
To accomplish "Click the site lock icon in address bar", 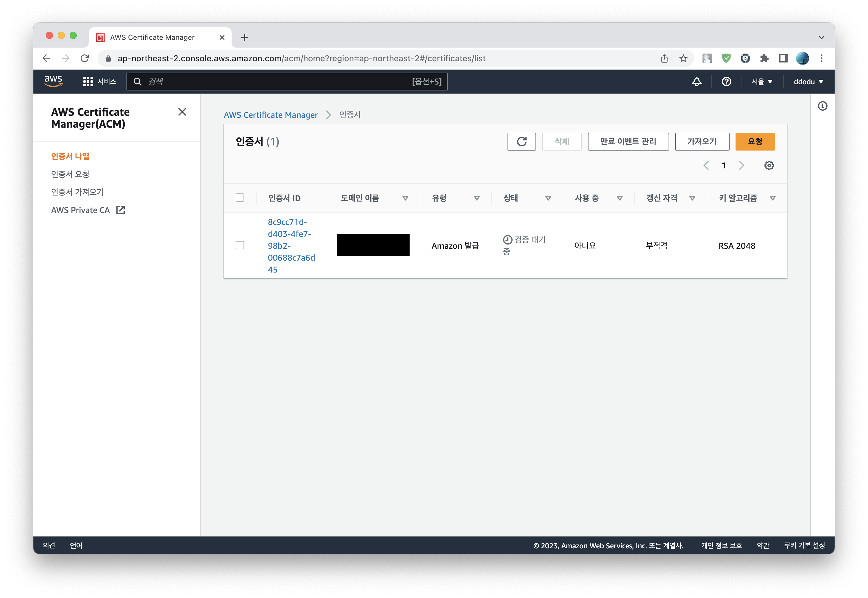I will 108,58.
